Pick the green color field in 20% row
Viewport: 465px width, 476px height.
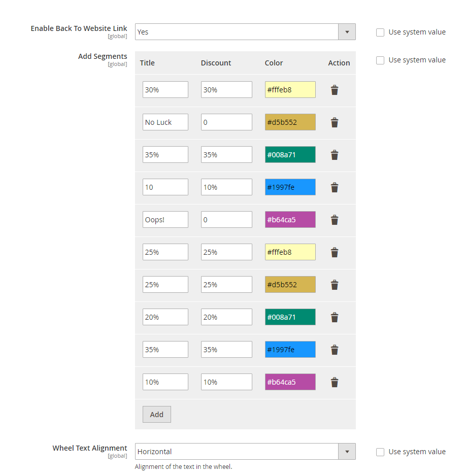pos(290,317)
